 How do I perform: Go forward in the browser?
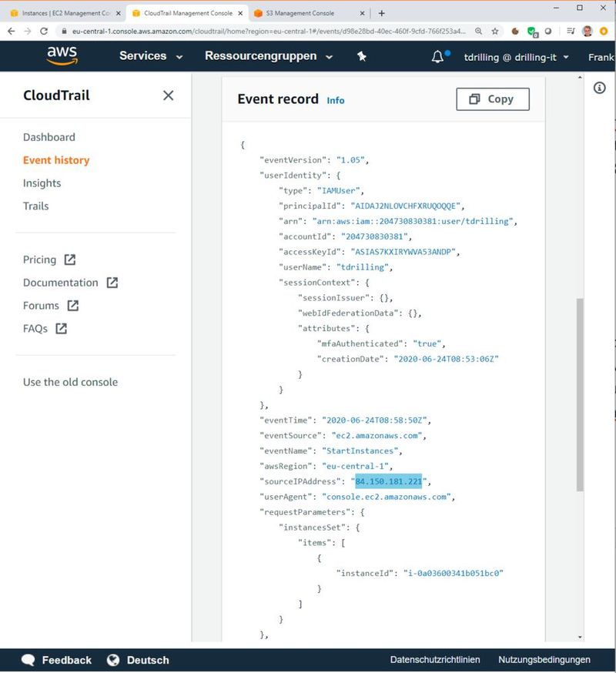pos(28,32)
